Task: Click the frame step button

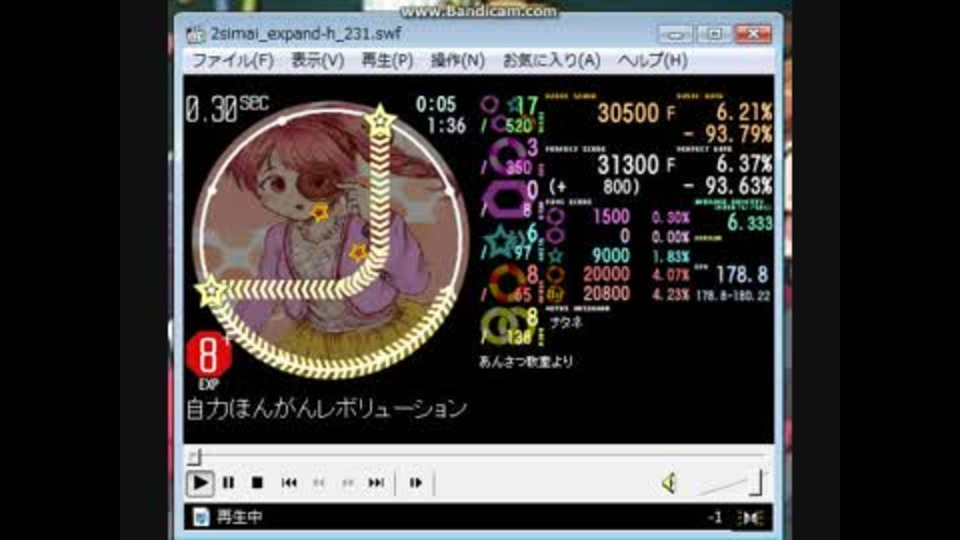Action: (x=415, y=483)
